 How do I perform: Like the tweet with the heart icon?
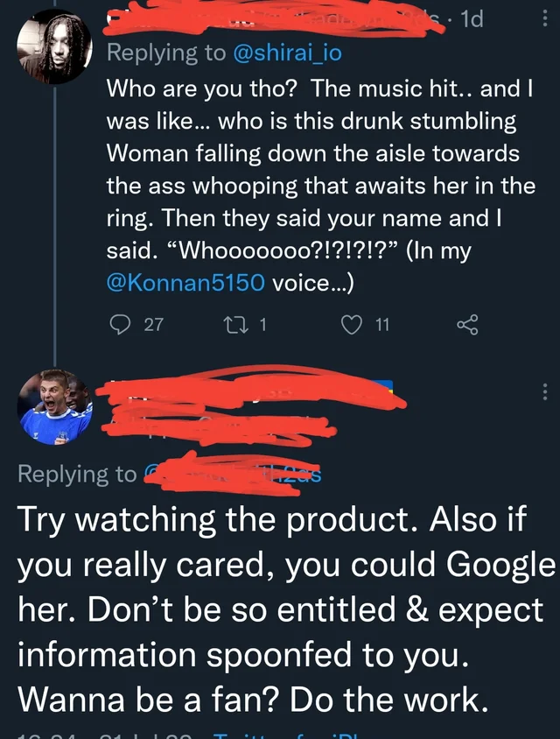pos(352,326)
